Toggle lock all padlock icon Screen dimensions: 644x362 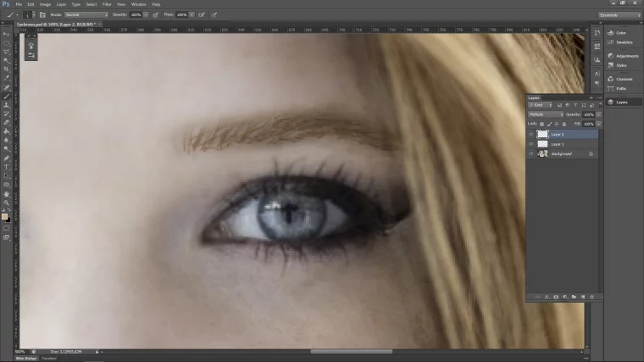(x=563, y=124)
